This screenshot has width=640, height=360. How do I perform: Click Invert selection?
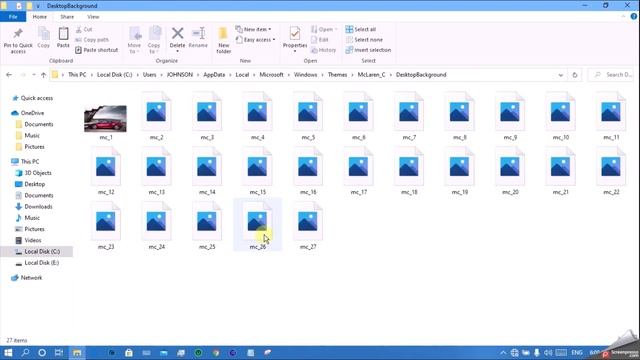tap(368, 50)
